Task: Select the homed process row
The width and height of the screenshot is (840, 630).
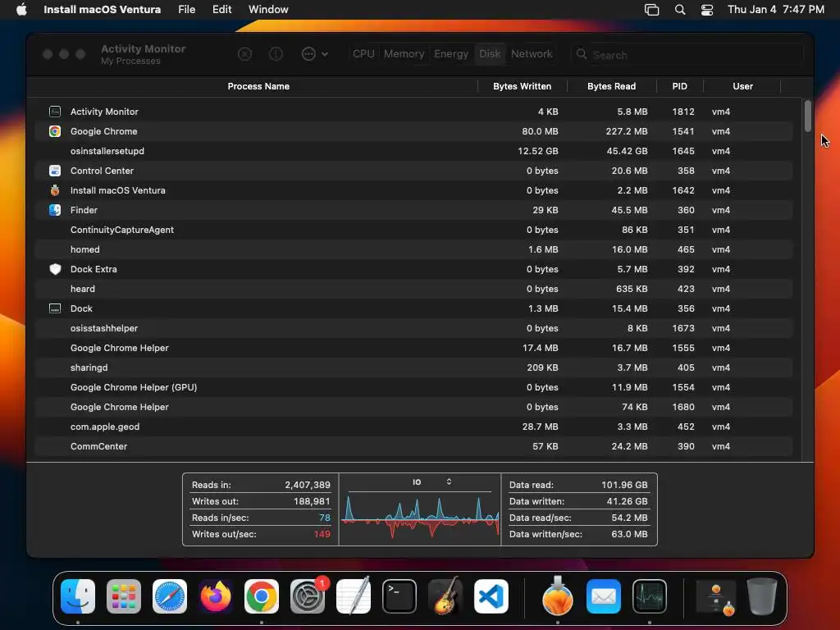Action: pyautogui.click(x=413, y=249)
